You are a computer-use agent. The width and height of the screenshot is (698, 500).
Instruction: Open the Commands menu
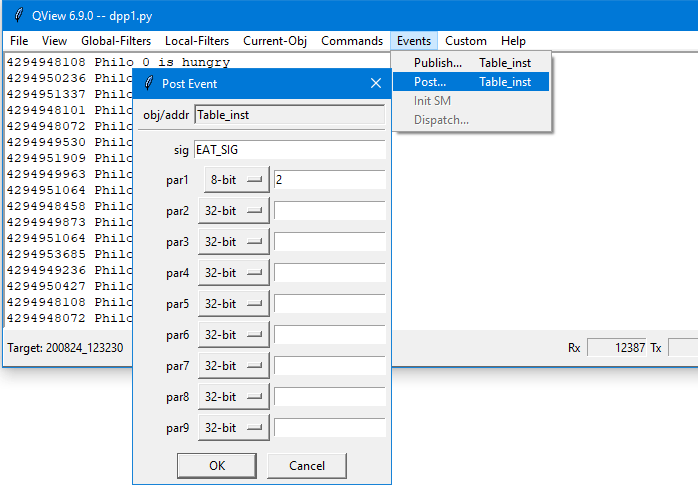pyautogui.click(x=351, y=41)
